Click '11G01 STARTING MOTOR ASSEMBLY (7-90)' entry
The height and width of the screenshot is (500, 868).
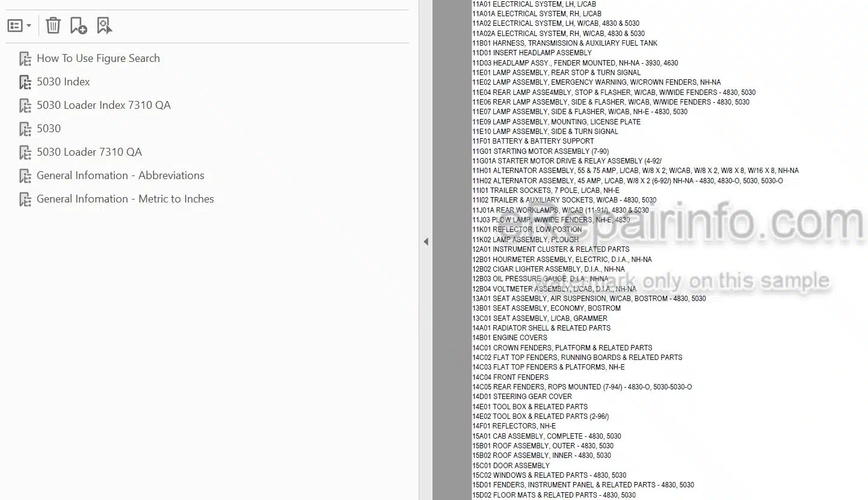[540, 151]
